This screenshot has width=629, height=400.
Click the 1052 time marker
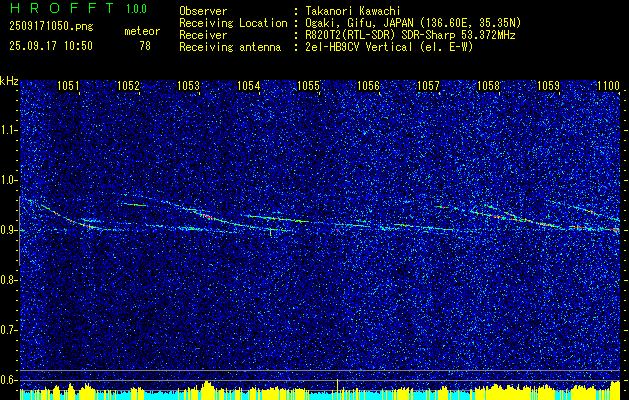point(128,85)
